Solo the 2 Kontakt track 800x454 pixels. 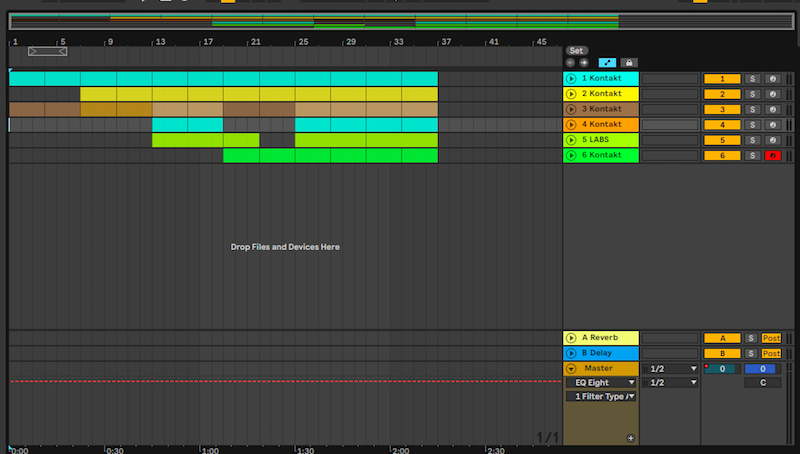click(x=752, y=94)
